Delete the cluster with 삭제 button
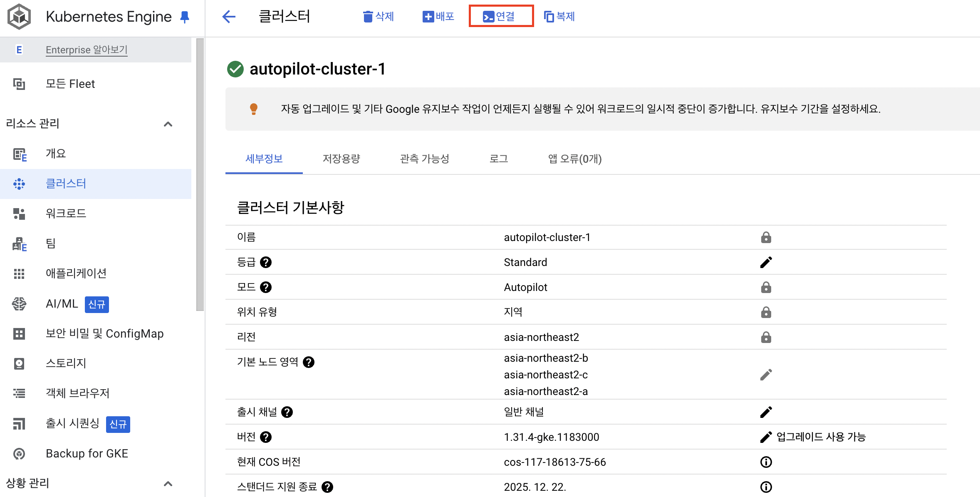Image resolution: width=980 pixels, height=497 pixels. click(378, 17)
